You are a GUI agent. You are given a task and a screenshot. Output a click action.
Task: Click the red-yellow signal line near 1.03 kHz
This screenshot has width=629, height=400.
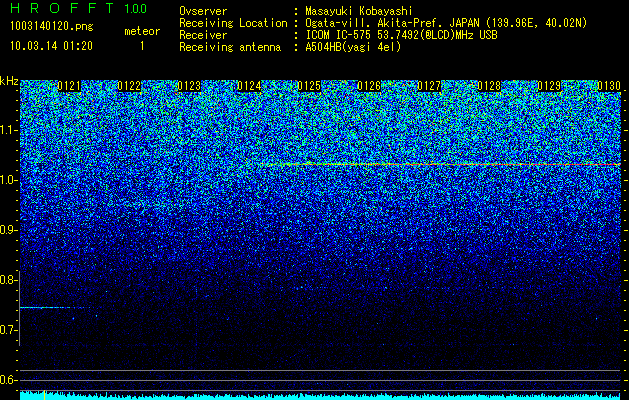[440, 164]
